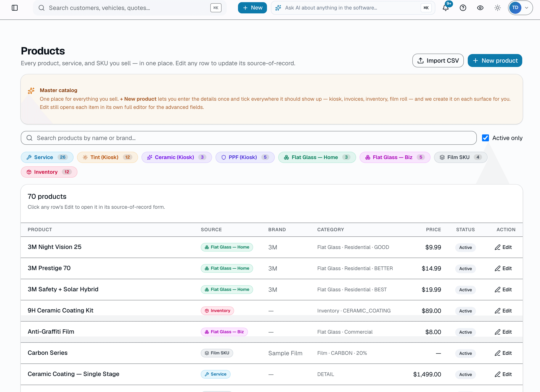Viewport: 540px width, 392px height.
Task: Filter by Tint (Kiosk) chip
Action: (x=107, y=157)
